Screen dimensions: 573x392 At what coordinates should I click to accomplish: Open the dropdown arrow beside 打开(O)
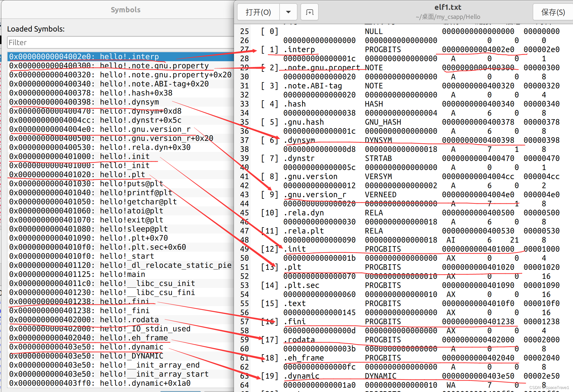288,12
